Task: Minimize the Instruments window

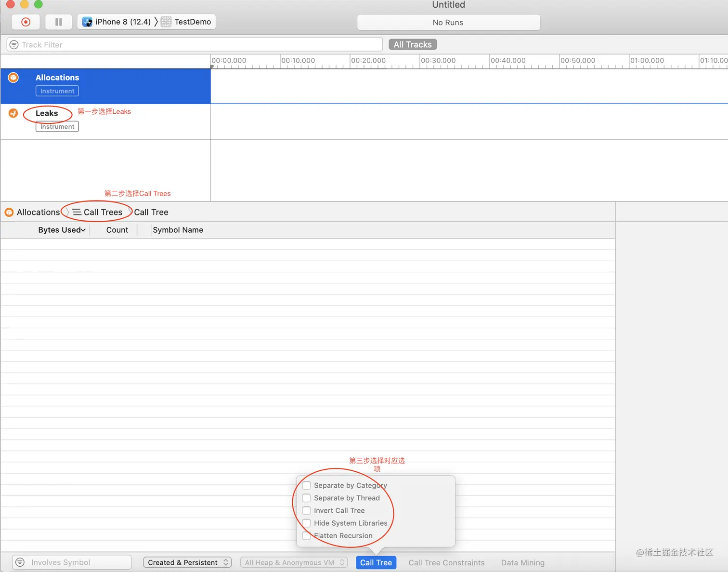Action: (x=25, y=4)
